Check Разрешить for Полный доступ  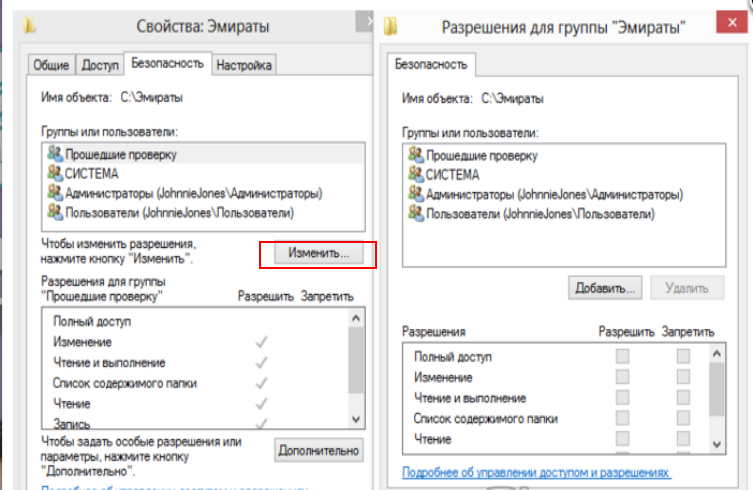click(x=622, y=356)
